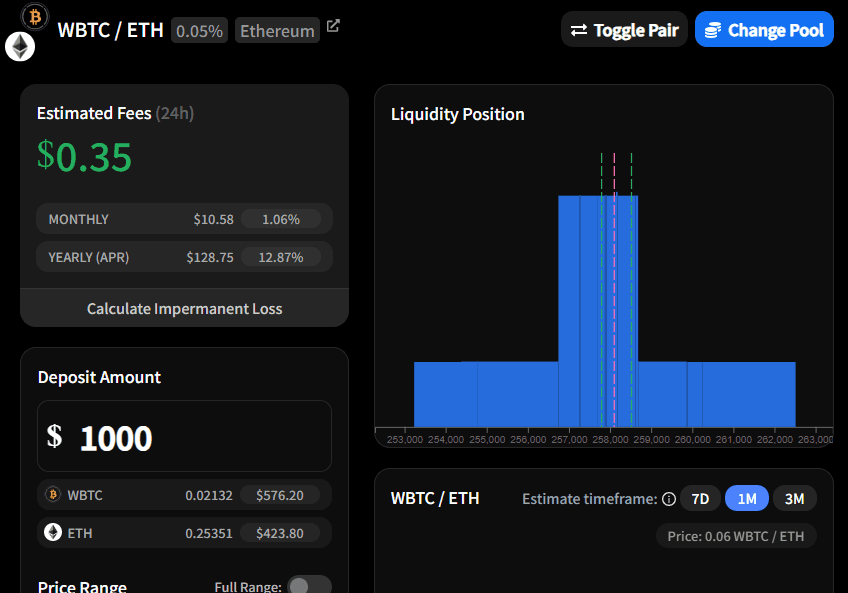Click the Estimated Fees (24h) heading

click(x=115, y=113)
